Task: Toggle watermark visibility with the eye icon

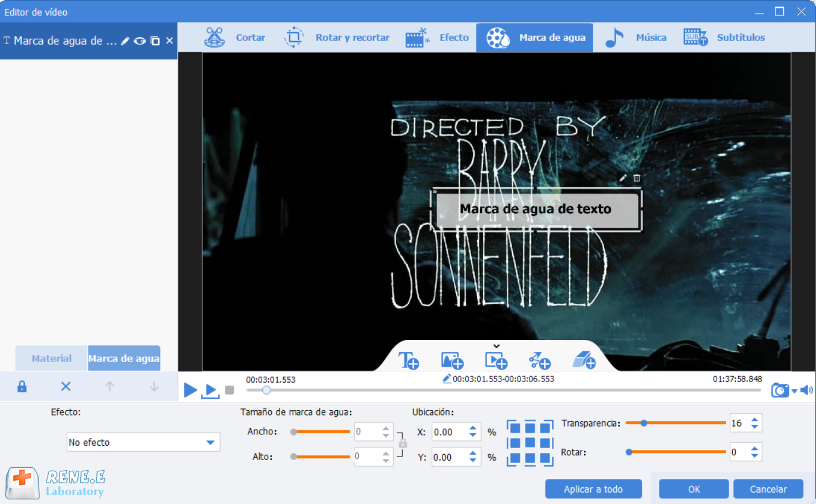Action: tap(140, 41)
